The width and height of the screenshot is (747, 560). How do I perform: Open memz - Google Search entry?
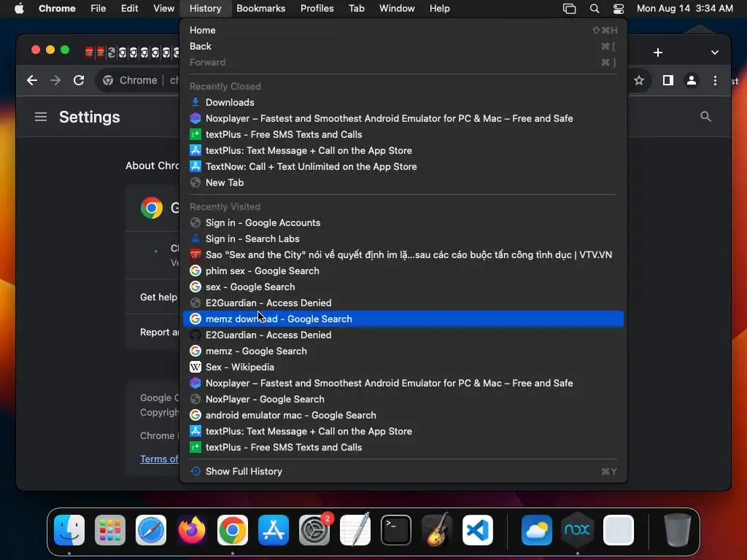click(x=403, y=351)
